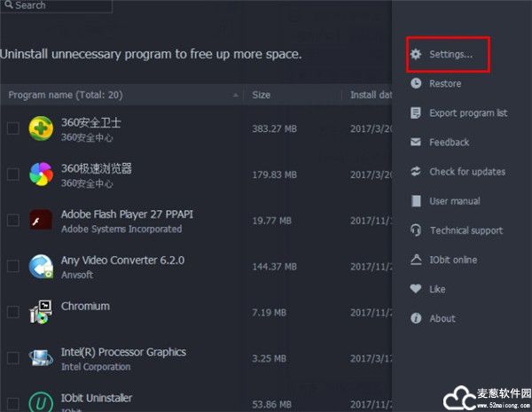This screenshot has width=532, height=412.
Task: Select Technical support menu item
Action: click(x=466, y=230)
